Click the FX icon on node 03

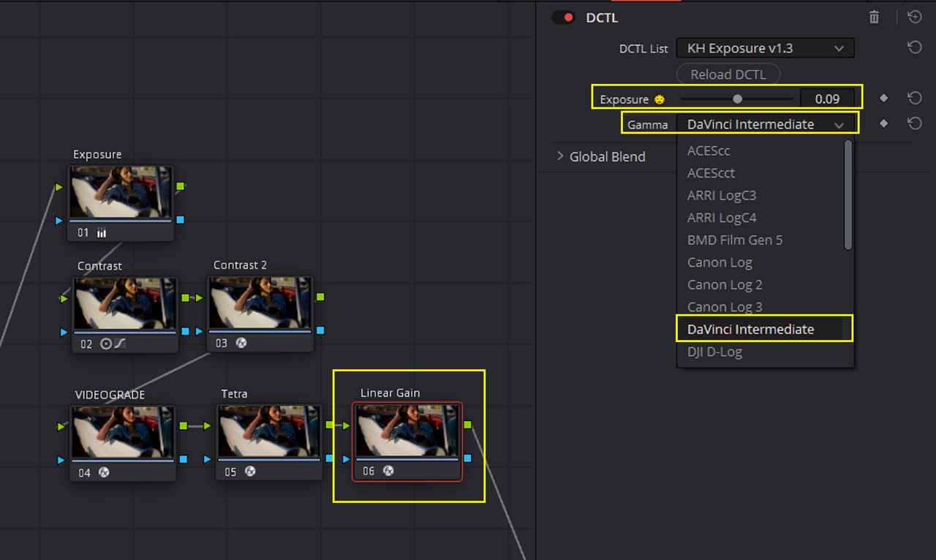tap(241, 343)
